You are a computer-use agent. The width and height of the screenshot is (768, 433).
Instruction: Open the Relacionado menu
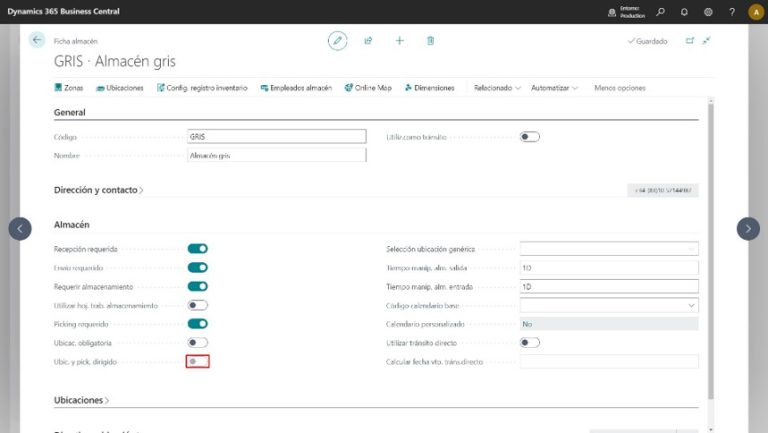click(497, 88)
